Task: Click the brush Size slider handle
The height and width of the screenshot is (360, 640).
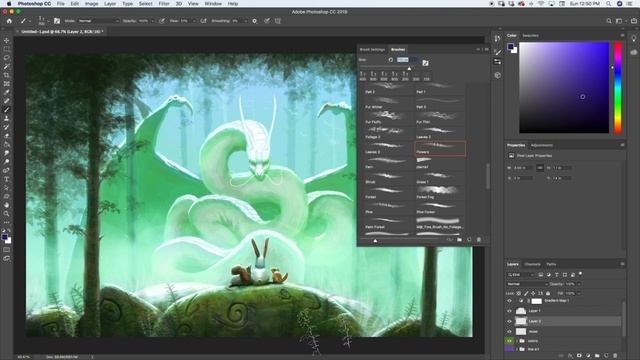Action: tap(409, 69)
